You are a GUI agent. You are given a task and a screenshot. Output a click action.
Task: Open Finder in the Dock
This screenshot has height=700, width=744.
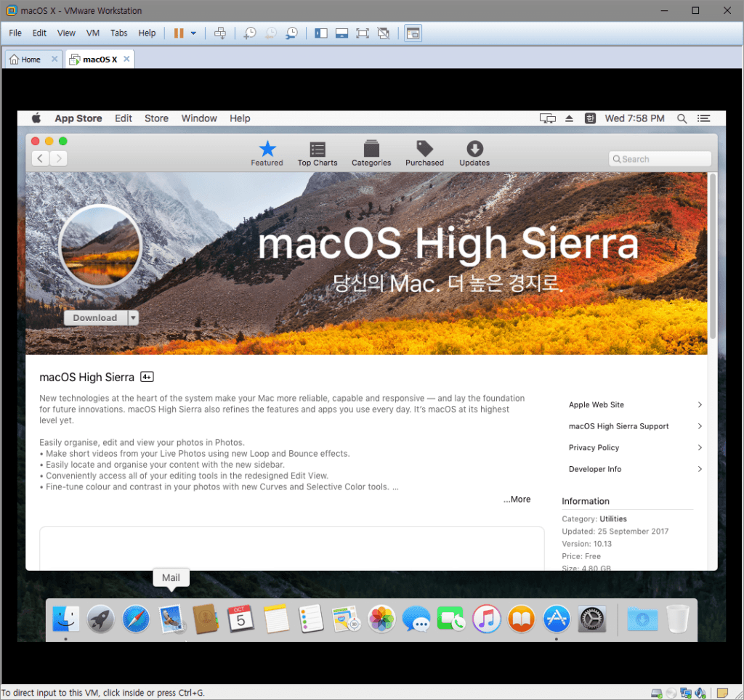[x=65, y=619]
